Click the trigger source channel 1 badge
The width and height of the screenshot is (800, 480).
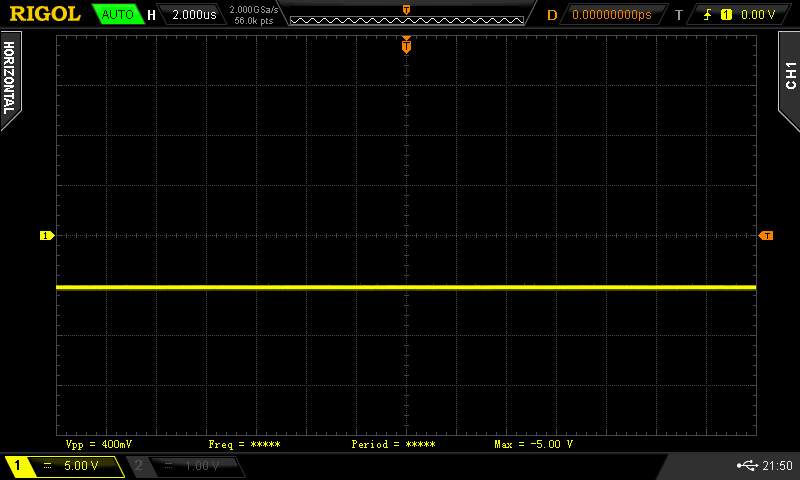tap(726, 15)
